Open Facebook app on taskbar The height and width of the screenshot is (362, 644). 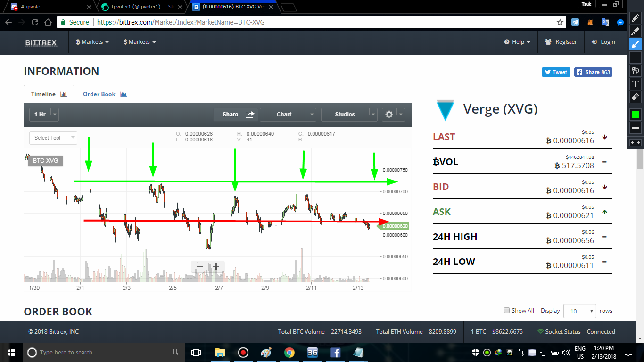[336, 352]
